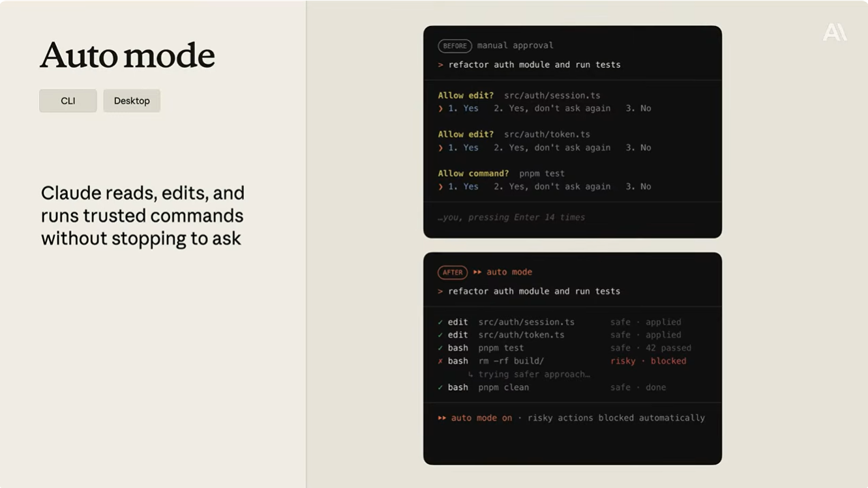Click 'src/auth/token.ts' in the BEFORE terminal
The width and height of the screenshot is (868, 488).
click(x=547, y=135)
